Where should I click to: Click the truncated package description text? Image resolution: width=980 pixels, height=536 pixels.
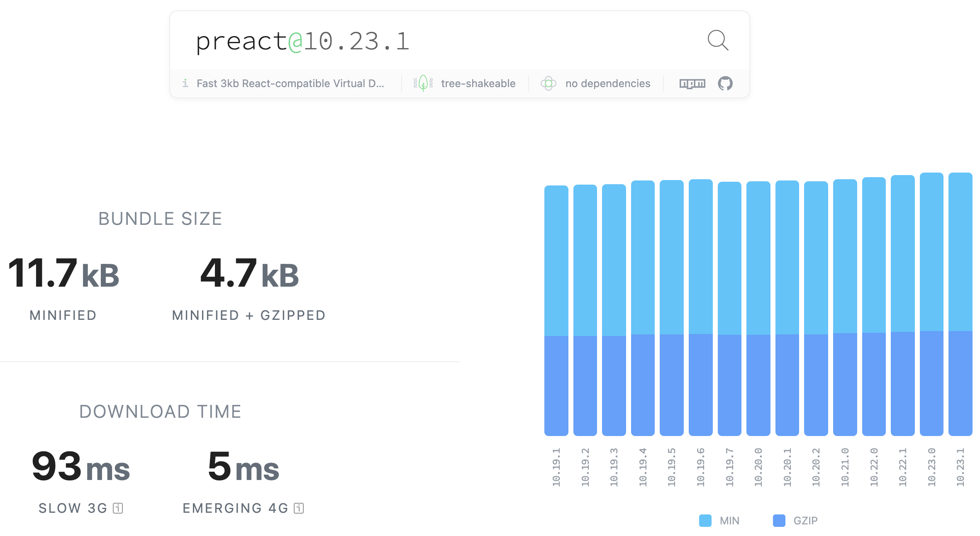[290, 83]
